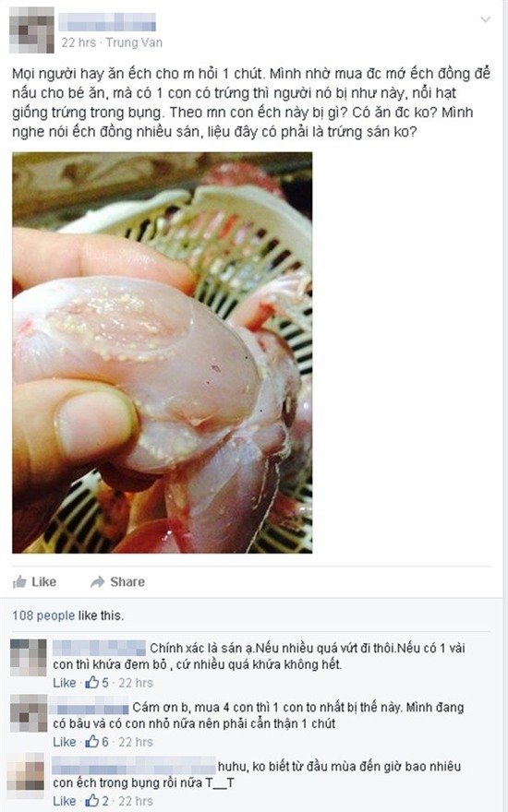Click the post's 22 hrs timestamp
Viewport: 508px width, 812px height.
(79, 42)
